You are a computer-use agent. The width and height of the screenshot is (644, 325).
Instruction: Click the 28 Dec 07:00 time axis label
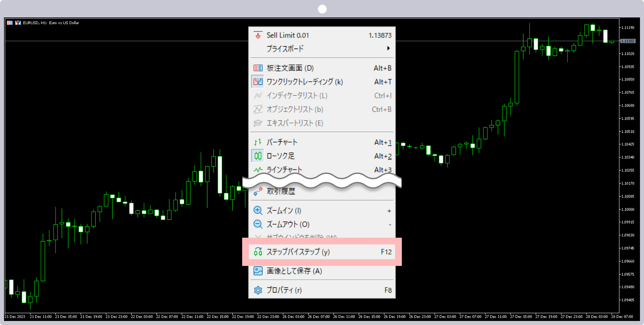(622, 317)
